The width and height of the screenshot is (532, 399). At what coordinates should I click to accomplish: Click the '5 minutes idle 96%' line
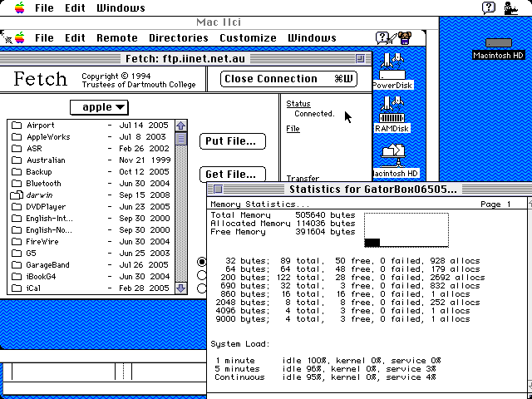click(325, 369)
